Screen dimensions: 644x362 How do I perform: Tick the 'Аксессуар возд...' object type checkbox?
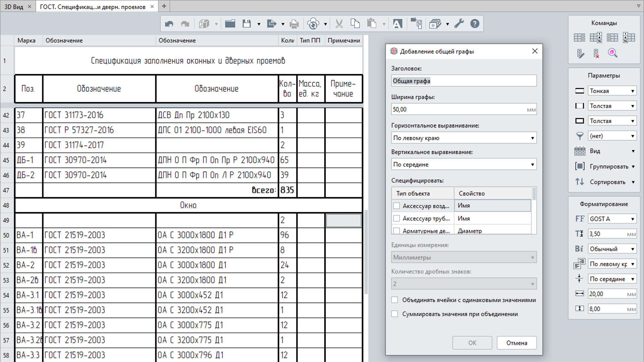click(396, 206)
